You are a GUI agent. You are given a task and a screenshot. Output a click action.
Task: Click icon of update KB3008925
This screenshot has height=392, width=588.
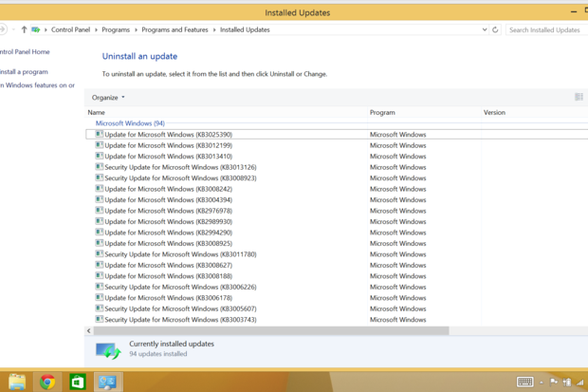[99, 243]
